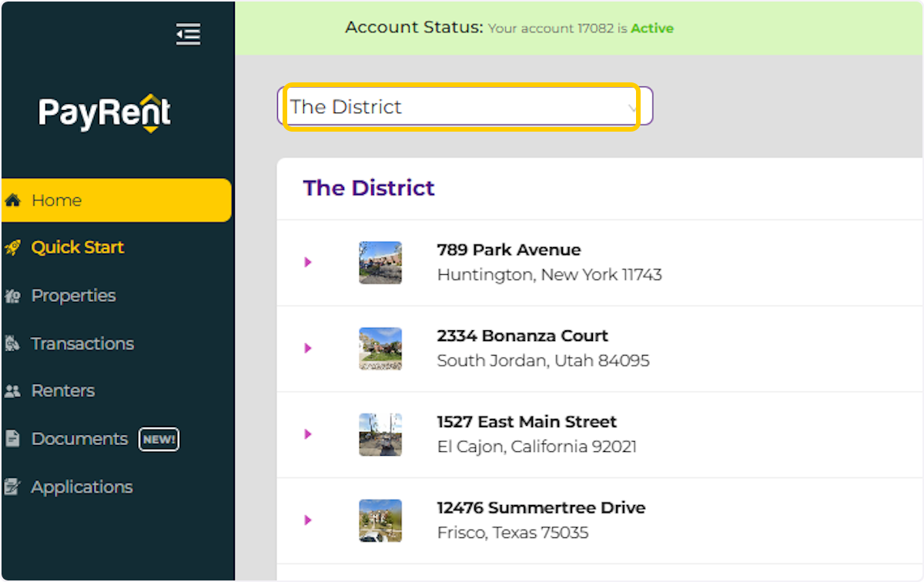
Task: Click the NEW! badge next to Documents
Action: [159, 439]
